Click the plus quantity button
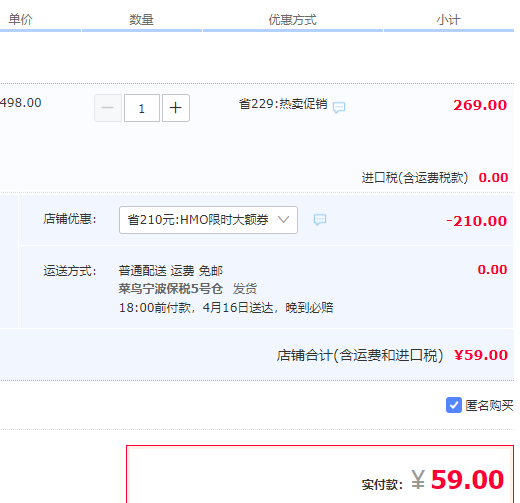 [x=176, y=108]
